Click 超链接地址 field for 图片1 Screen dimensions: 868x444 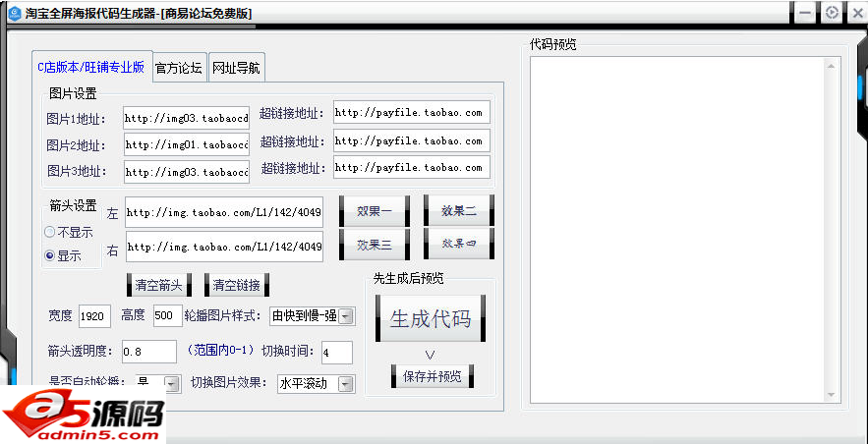click(412, 112)
